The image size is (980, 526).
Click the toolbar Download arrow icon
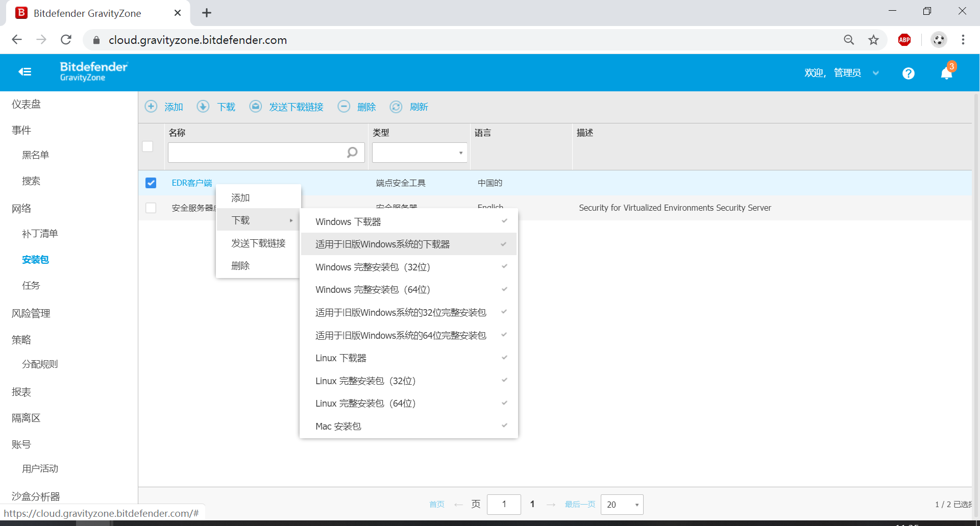point(203,106)
